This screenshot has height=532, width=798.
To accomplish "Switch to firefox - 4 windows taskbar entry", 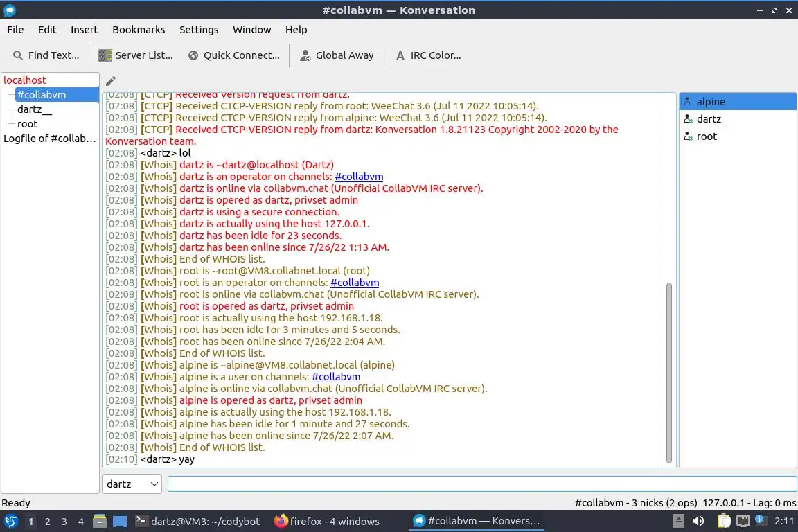I will (327, 522).
